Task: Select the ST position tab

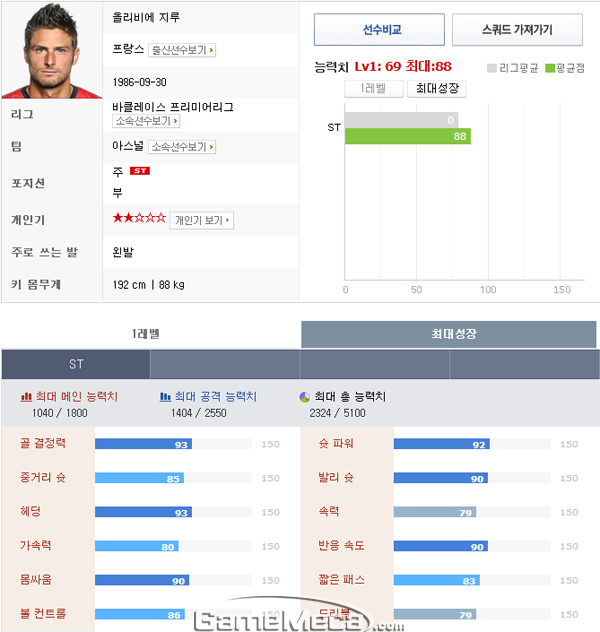Action: [76, 364]
